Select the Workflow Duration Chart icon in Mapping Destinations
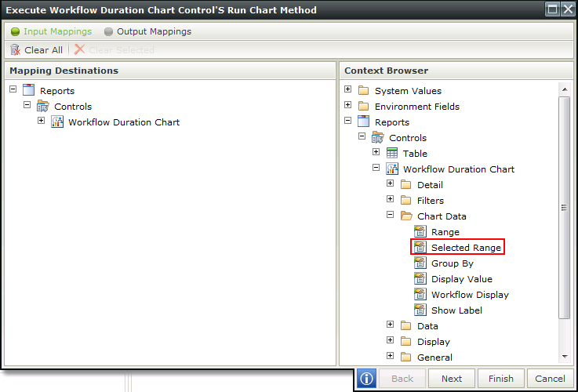Viewport: 578px width, 392px height. point(56,122)
